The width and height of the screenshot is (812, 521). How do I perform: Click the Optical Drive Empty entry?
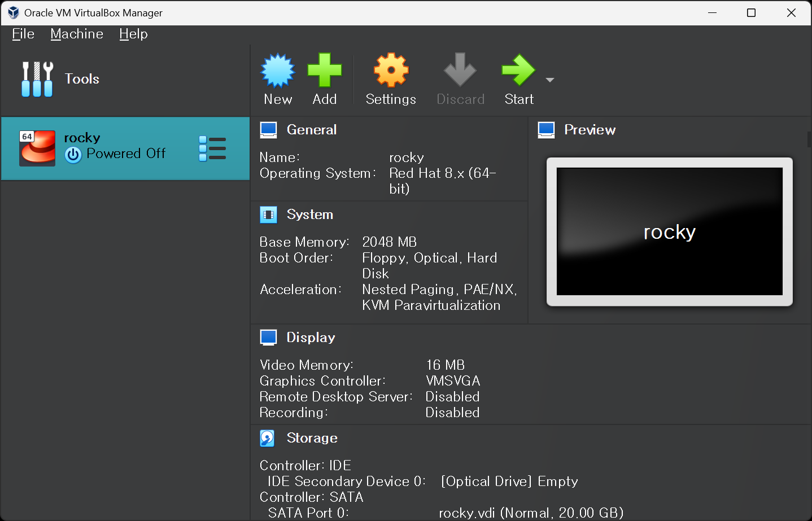509,481
